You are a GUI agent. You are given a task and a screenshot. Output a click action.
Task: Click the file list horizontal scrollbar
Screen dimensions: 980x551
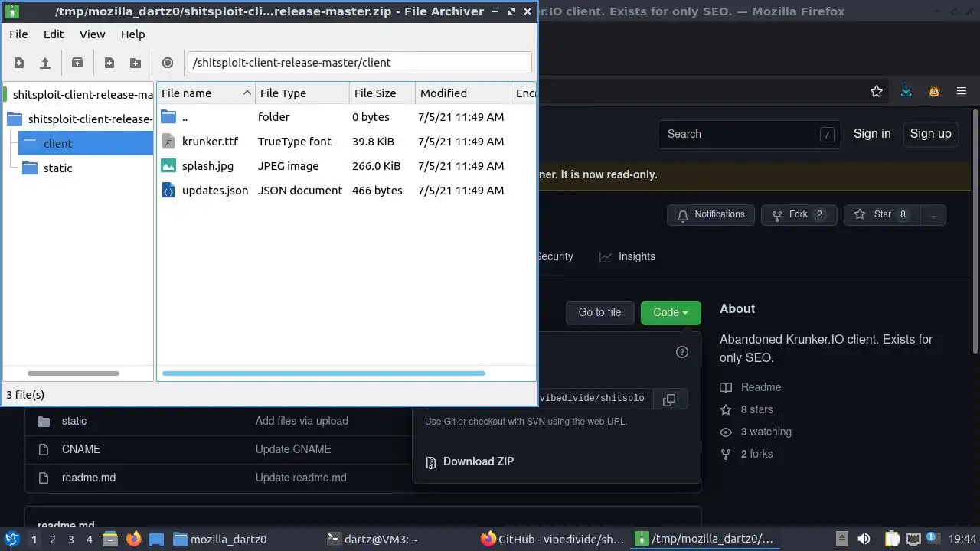pos(324,373)
